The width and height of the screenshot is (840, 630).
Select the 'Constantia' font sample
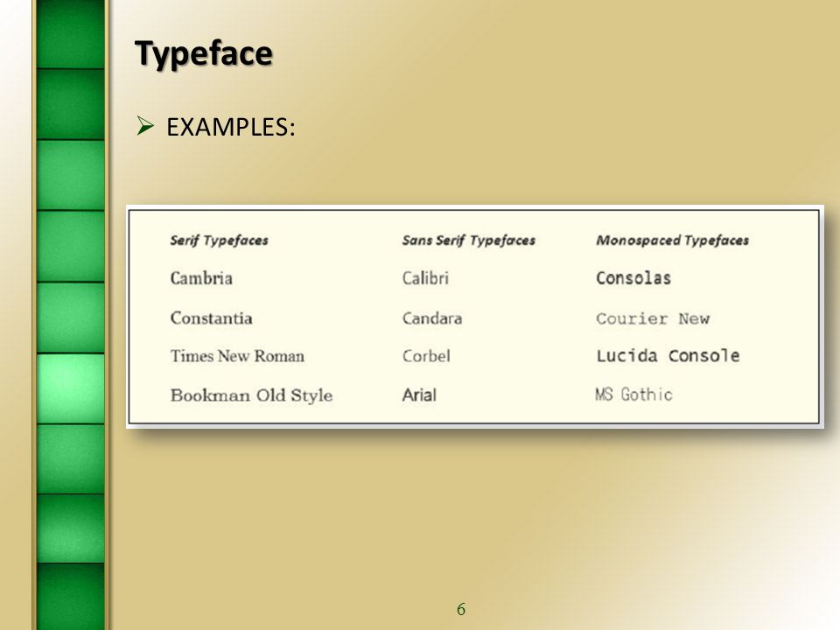211,318
